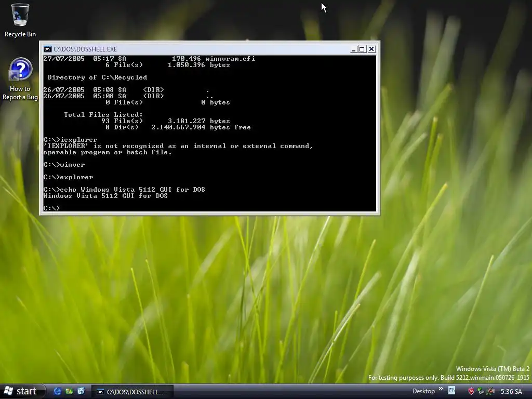532x399 pixels.
Task: Click 'Total Files Listed:' text
Action: [x=103, y=115]
